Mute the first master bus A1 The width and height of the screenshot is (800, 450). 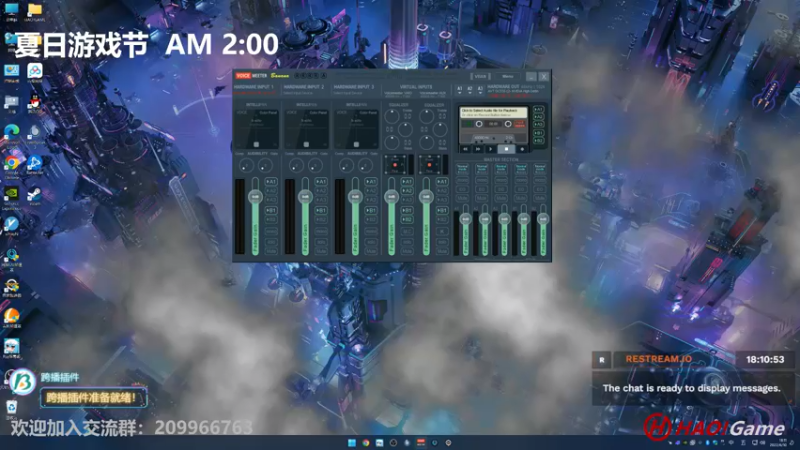click(x=462, y=198)
